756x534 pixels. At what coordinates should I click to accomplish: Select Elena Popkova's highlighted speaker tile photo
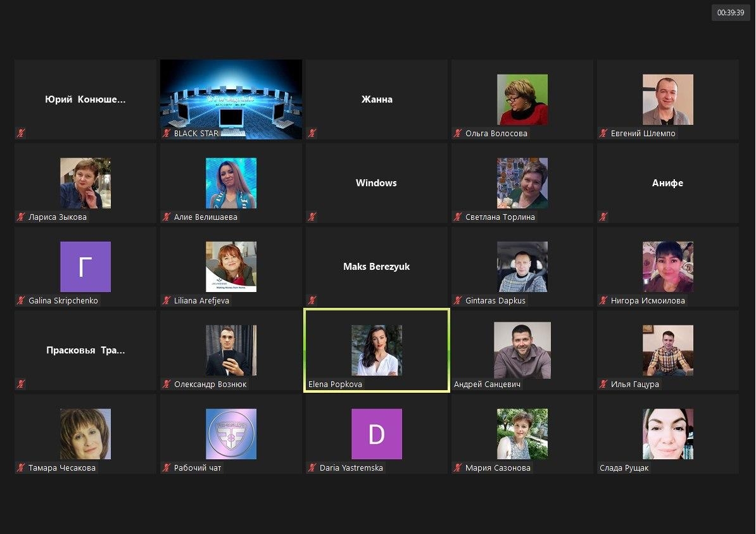click(377, 350)
